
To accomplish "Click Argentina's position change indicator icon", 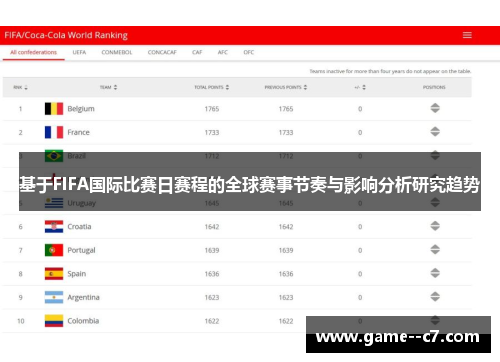I will click(x=435, y=297).
